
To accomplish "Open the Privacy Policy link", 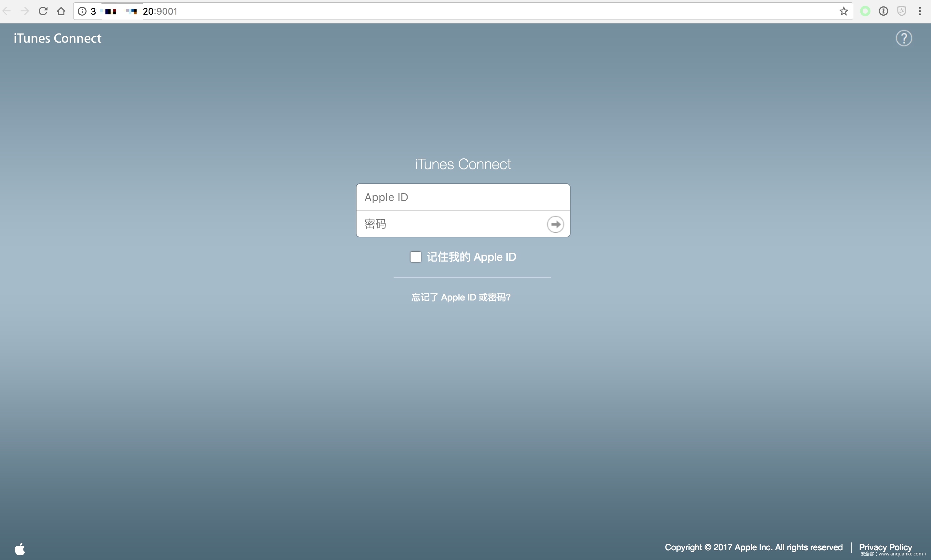I will (885, 547).
